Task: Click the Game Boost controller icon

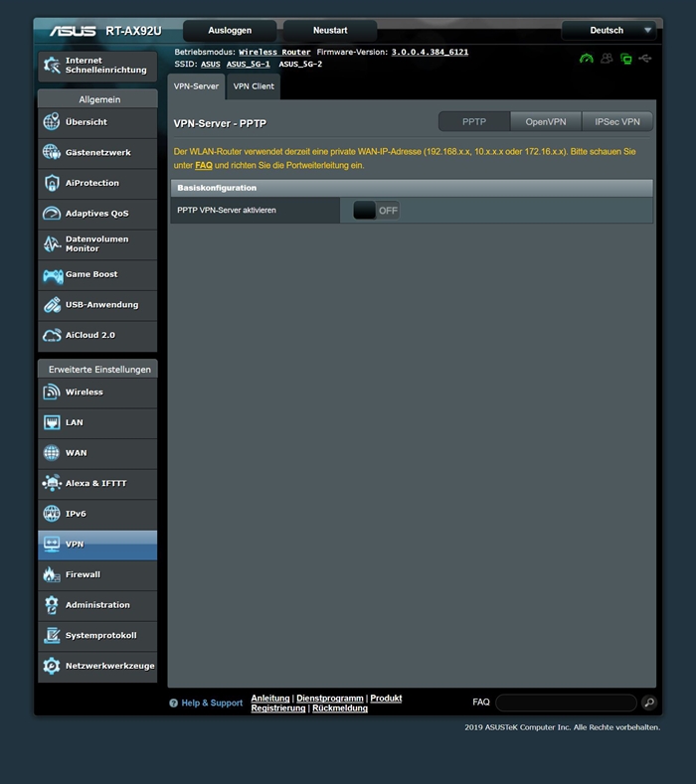Action: 53,275
